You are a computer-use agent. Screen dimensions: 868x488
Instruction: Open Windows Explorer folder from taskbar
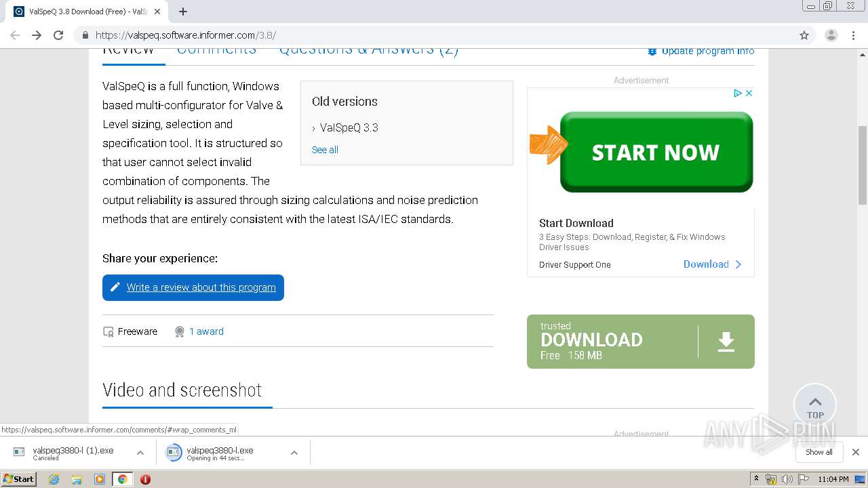[77, 479]
